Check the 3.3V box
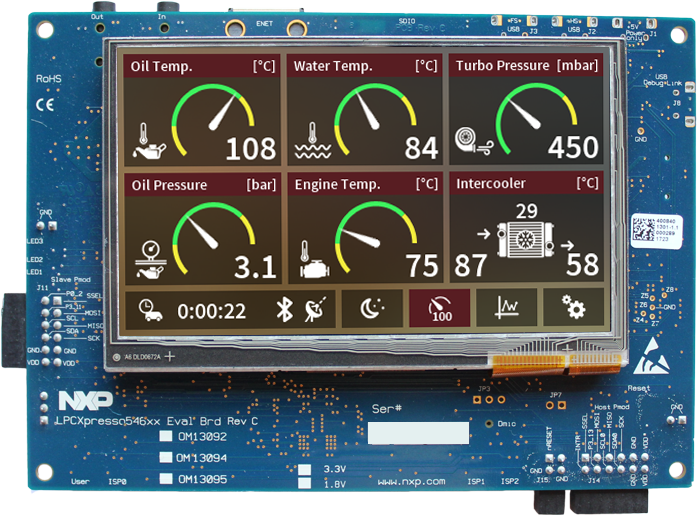Viewport: 700px width, 515px height. (x=304, y=468)
